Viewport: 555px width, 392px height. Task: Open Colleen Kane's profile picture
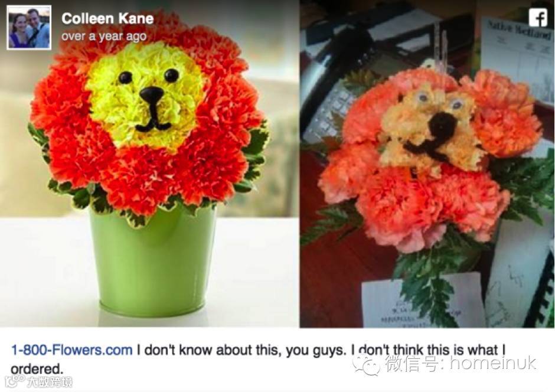pyautogui.click(x=29, y=28)
